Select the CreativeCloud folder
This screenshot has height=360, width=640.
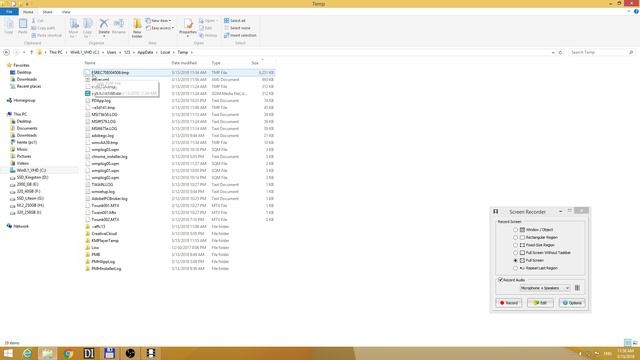pyautogui.click(x=104, y=233)
